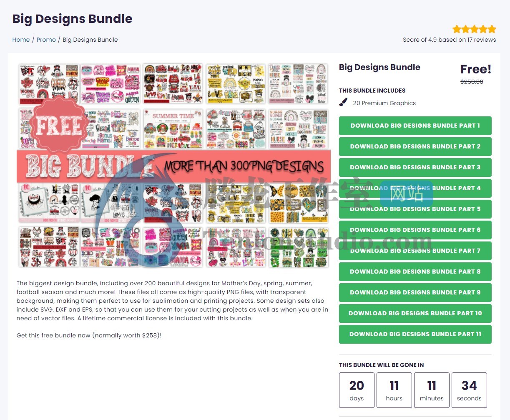Download Big Designs Bundle Part 1
This screenshot has height=420, width=510.
[415, 126]
